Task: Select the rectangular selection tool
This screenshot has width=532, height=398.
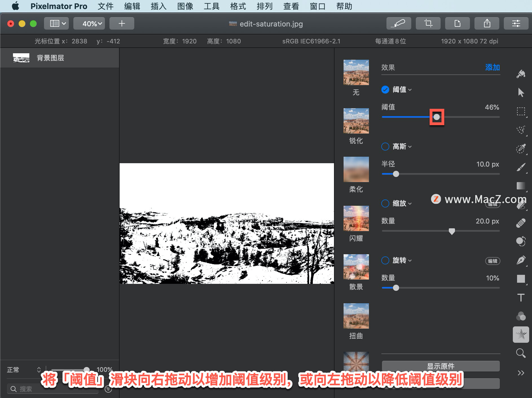Action: (521, 111)
